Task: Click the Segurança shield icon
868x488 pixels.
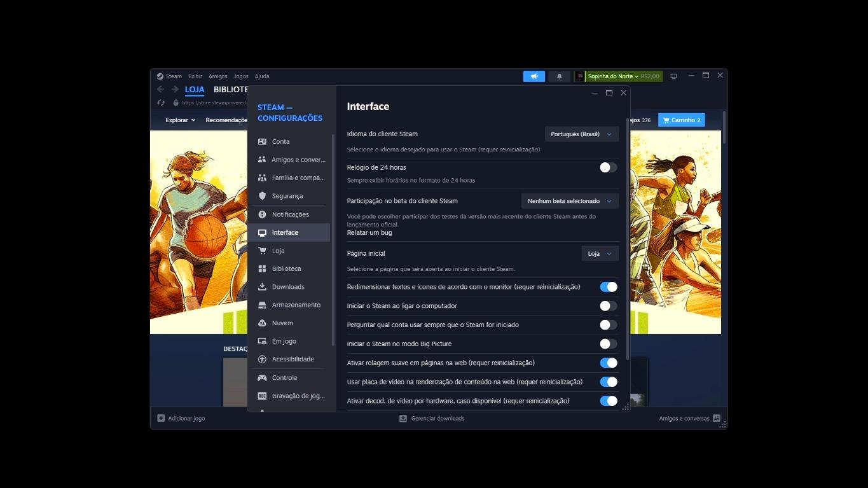Action: (x=262, y=196)
